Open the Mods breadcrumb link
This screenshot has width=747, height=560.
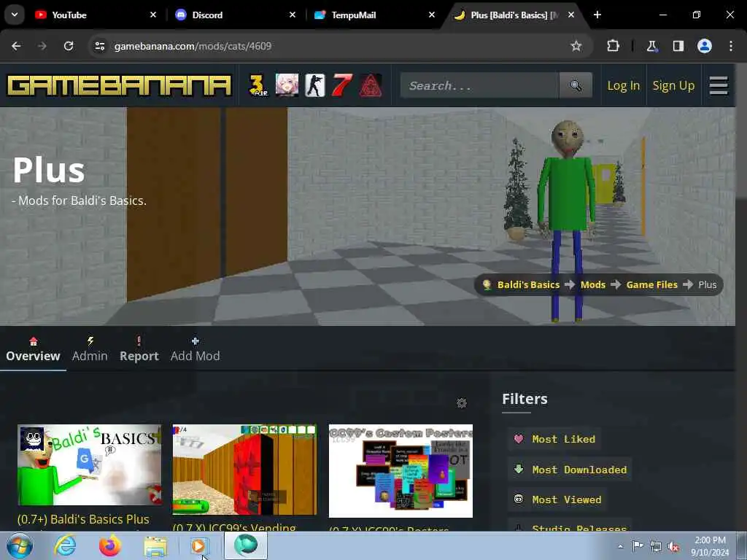click(x=592, y=285)
